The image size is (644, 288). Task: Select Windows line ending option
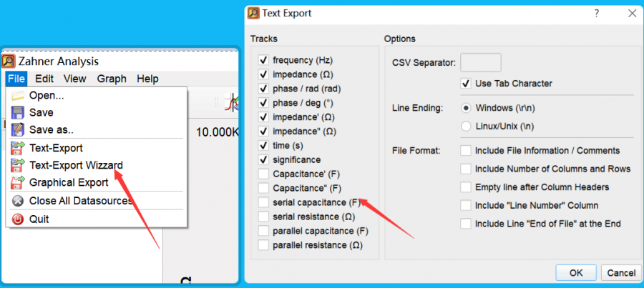click(x=466, y=108)
